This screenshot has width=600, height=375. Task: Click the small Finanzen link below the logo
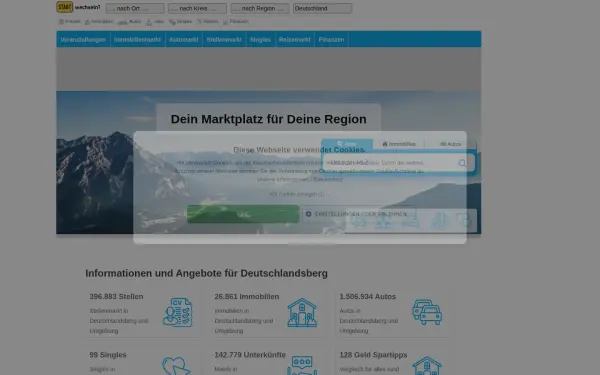[236, 21]
